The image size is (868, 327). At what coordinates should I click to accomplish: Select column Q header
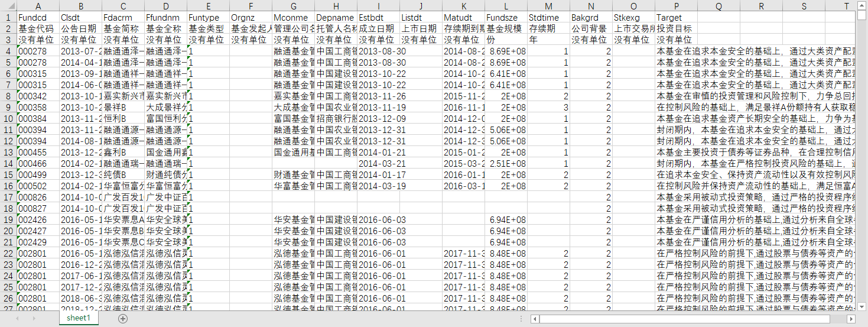pyautogui.click(x=719, y=6)
